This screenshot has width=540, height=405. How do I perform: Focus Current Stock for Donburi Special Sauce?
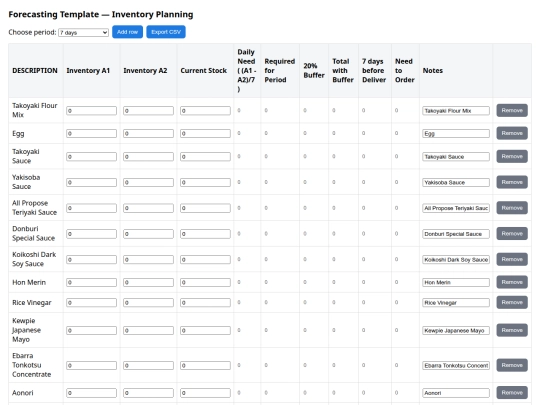(205, 234)
